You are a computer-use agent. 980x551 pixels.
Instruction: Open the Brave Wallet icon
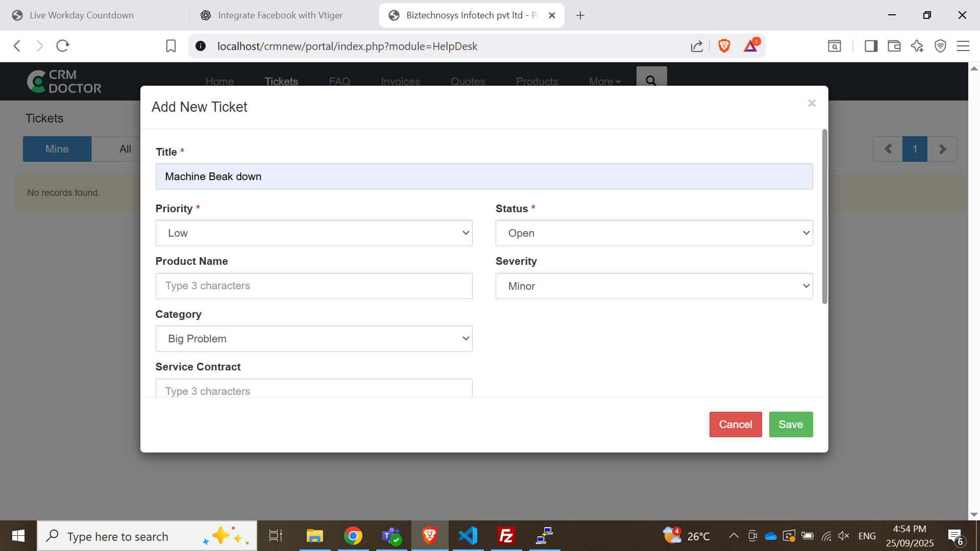click(x=894, y=46)
